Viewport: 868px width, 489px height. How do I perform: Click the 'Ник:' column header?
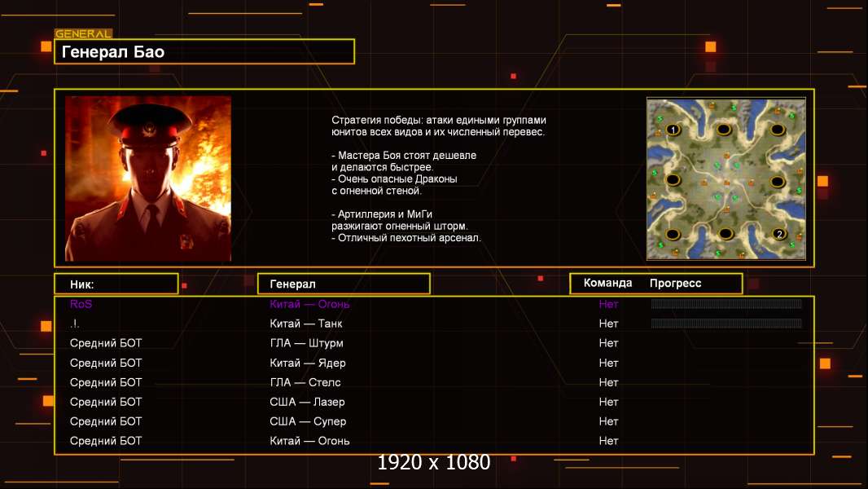[x=116, y=284]
